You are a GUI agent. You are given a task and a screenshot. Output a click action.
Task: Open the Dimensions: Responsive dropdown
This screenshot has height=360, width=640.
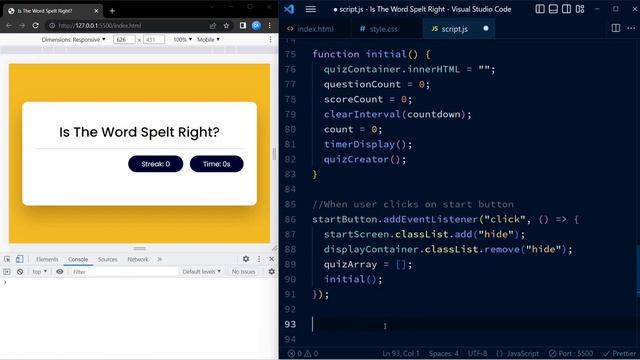(73, 40)
